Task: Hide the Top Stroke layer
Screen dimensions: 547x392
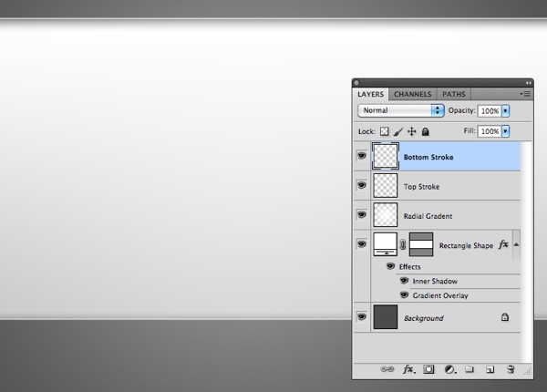Action: [362, 185]
